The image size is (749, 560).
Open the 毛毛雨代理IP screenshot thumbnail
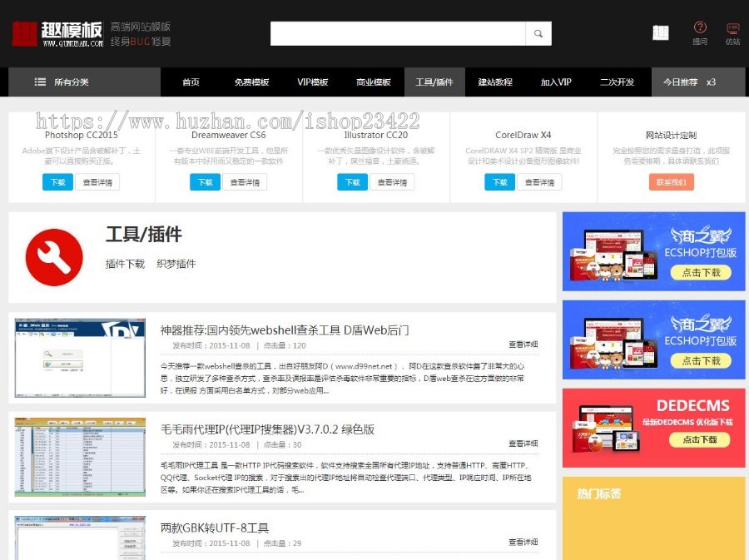[x=79, y=454]
